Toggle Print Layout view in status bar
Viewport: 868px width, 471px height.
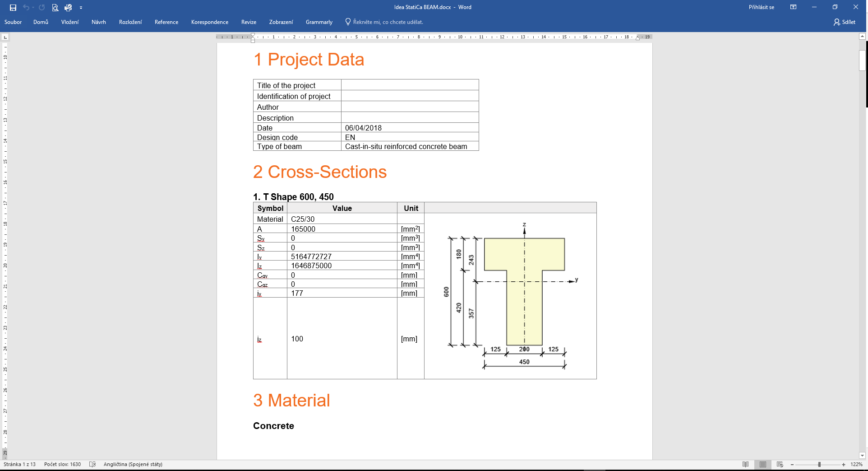coord(763,464)
